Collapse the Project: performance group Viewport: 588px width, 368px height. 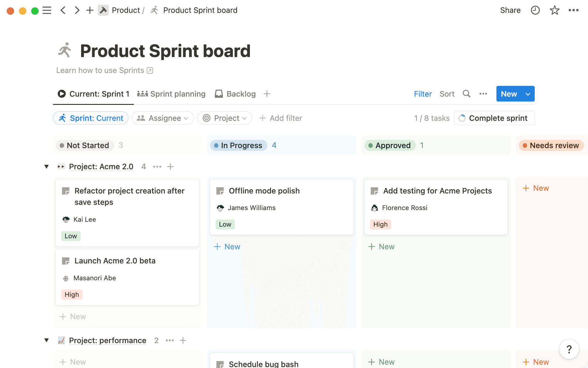(x=46, y=340)
